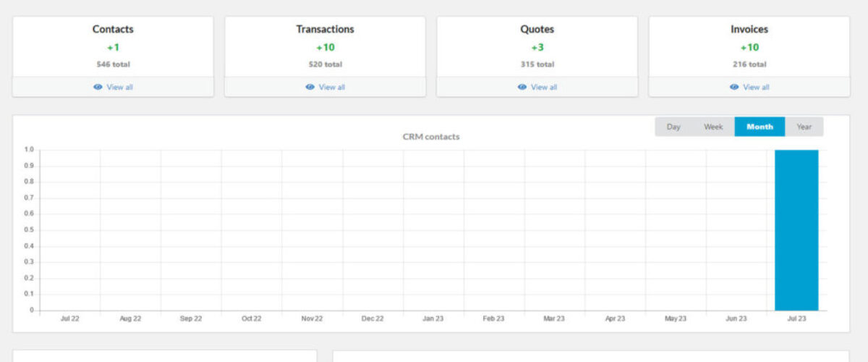868x362 pixels.
Task: Click the '546 total' contacts count
Action: click(x=113, y=64)
